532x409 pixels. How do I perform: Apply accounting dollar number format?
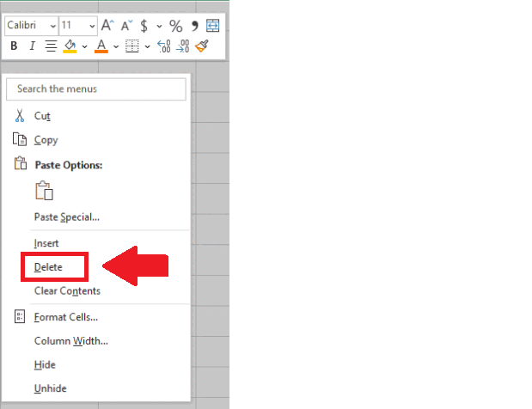(144, 26)
